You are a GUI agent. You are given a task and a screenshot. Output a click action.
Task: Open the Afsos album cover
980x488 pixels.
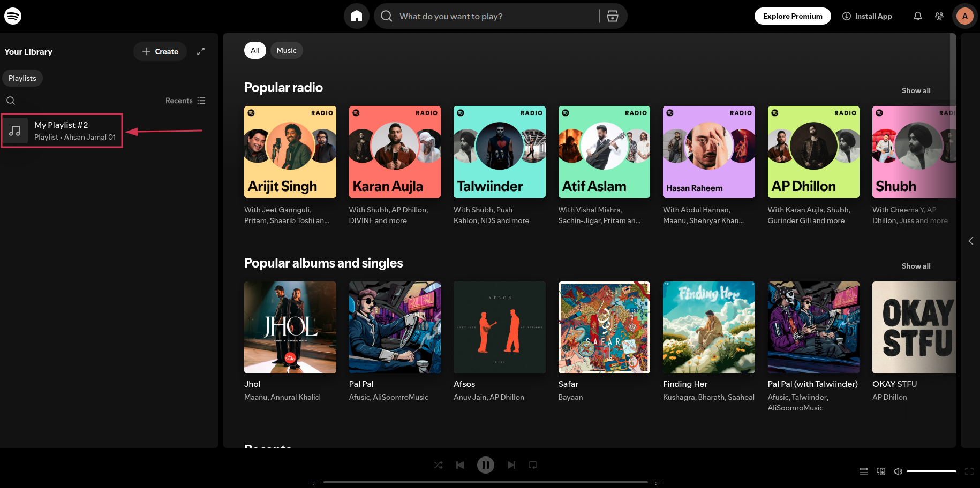tap(500, 327)
